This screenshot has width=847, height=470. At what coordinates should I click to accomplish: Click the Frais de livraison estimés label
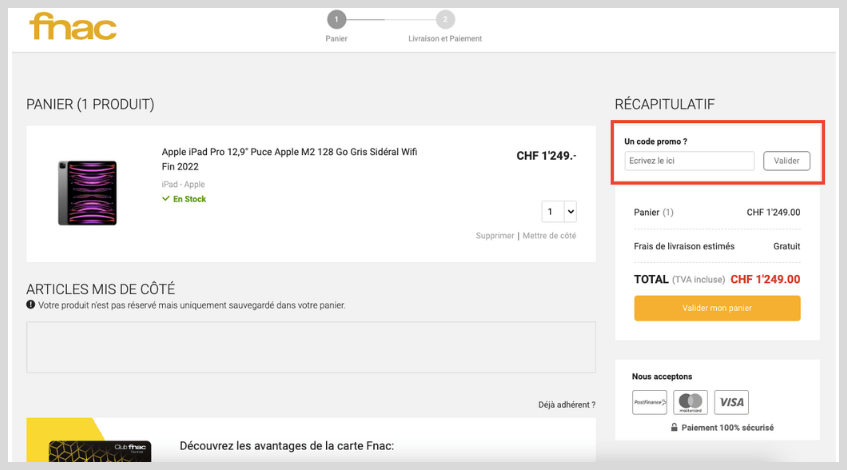point(684,246)
